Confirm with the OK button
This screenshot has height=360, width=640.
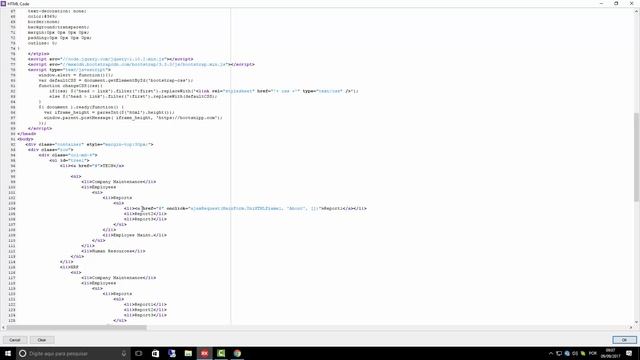pyautogui.click(x=624, y=340)
